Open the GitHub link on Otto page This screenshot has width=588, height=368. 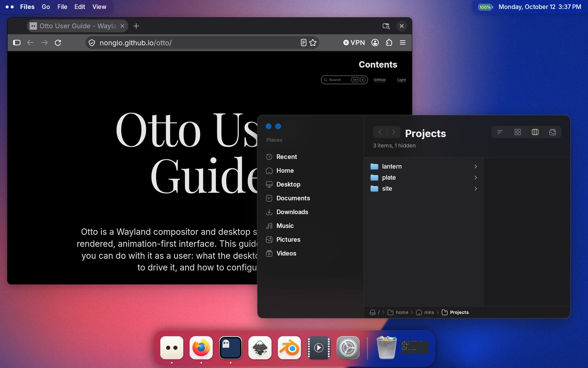(x=380, y=80)
